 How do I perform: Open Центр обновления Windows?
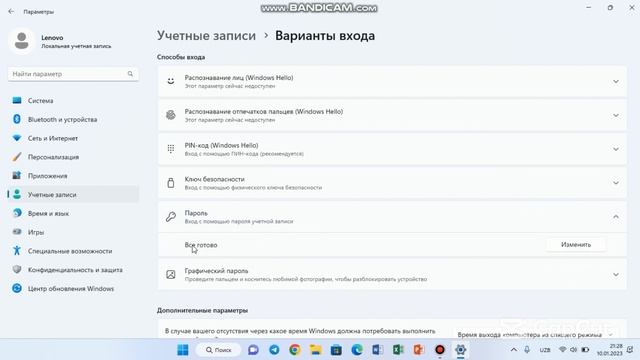click(73, 288)
